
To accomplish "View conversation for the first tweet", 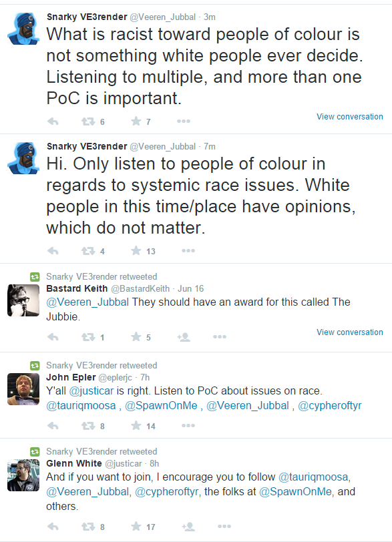I will [350, 117].
